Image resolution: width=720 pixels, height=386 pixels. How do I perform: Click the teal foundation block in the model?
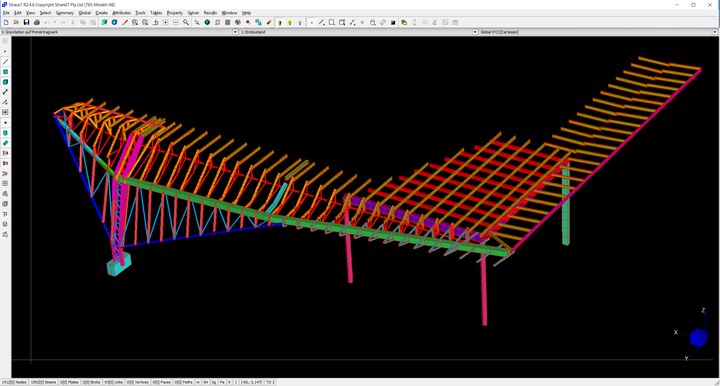tap(119, 264)
